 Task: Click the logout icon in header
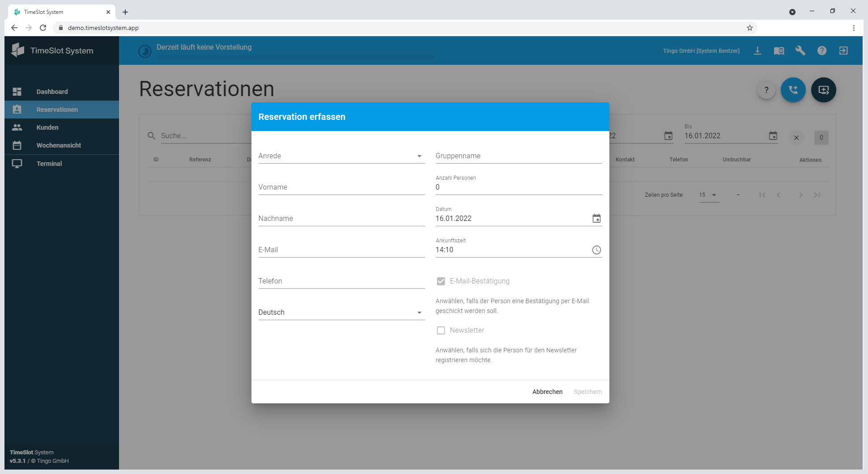click(x=843, y=51)
